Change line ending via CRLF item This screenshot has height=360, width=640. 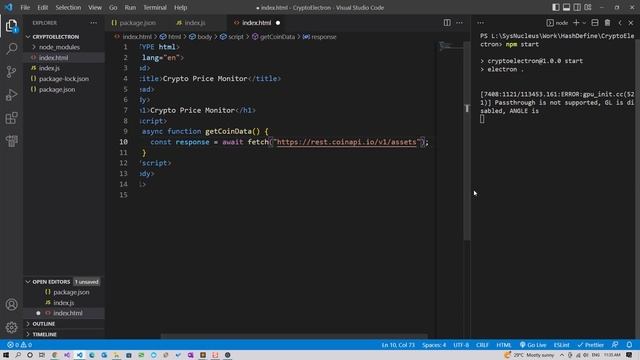pos(482,345)
